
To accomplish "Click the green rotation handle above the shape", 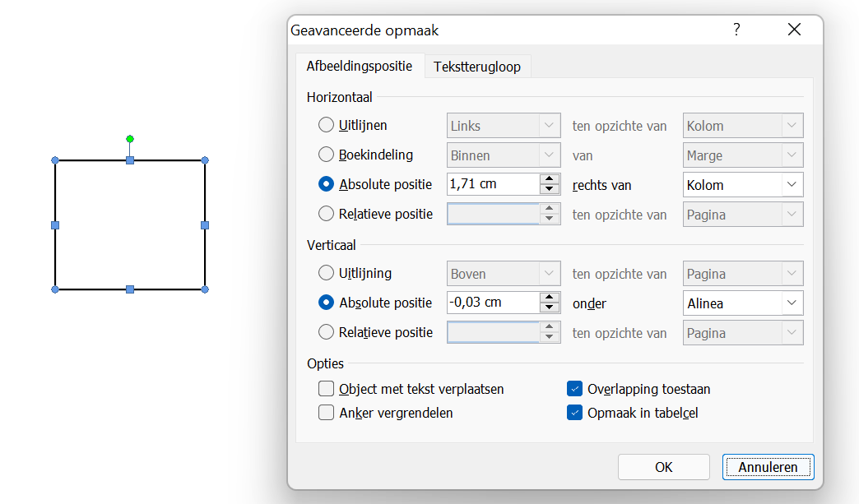I will (130, 139).
